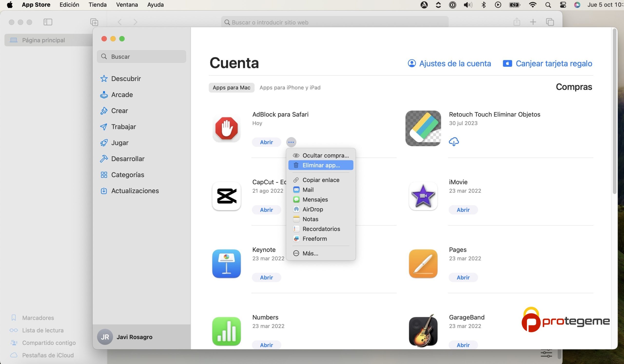Image resolution: width=624 pixels, height=364 pixels.
Task: Share to Notas from the context menu
Action: [321, 219]
